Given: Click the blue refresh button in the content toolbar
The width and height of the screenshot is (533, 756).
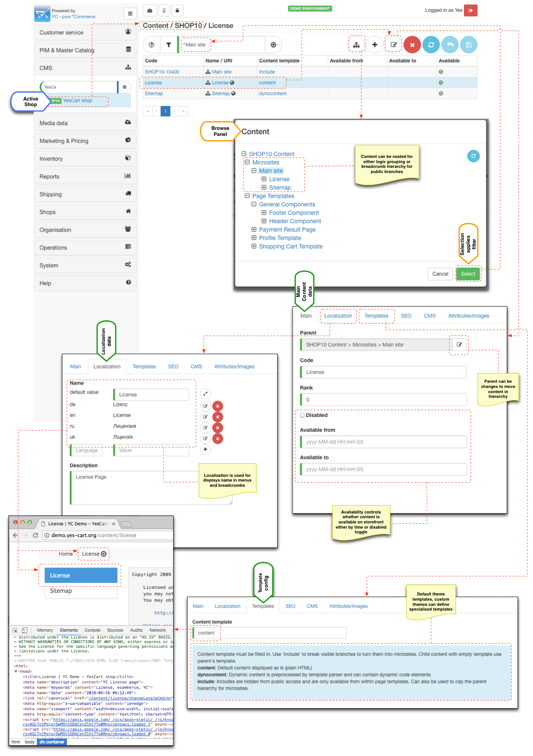Looking at the screenshot, I should pos(431,45).
